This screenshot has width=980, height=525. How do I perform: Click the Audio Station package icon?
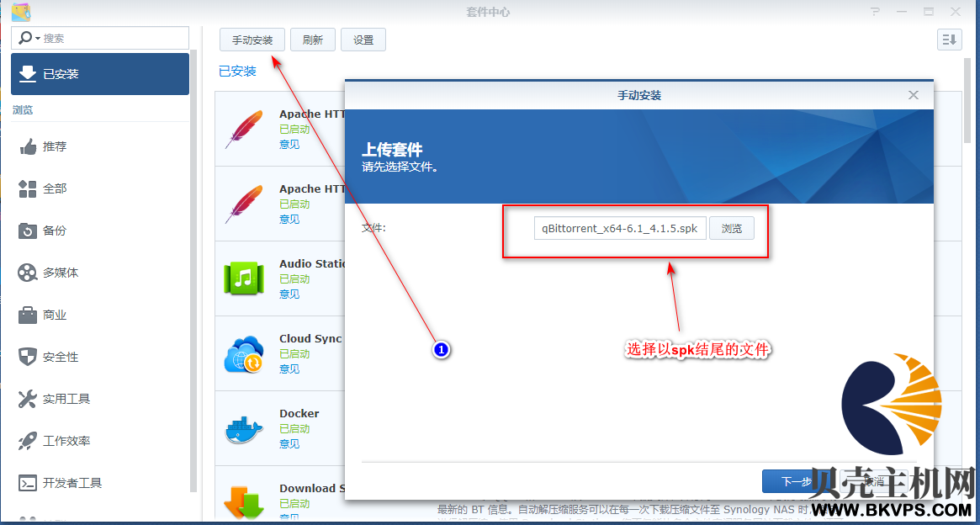(x=244, y=278)
